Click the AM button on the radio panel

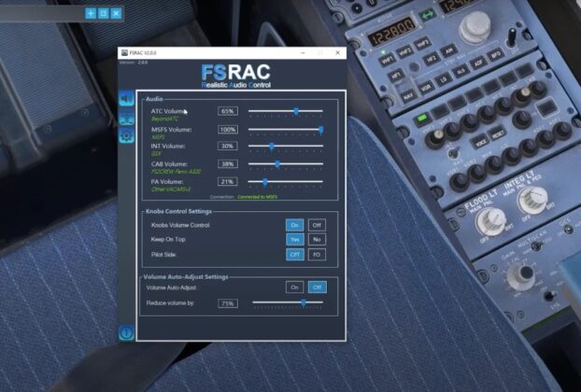click(x=448, y=50)
